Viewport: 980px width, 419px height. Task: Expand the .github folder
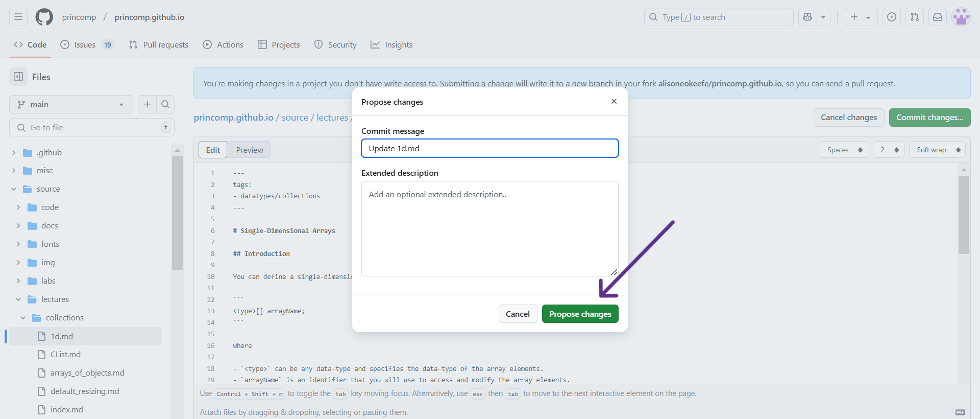(x=14, y=152)
